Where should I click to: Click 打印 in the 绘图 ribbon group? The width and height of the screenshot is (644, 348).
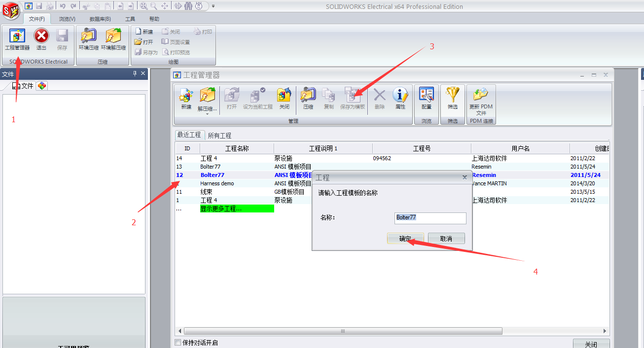(x=203, y=32)
